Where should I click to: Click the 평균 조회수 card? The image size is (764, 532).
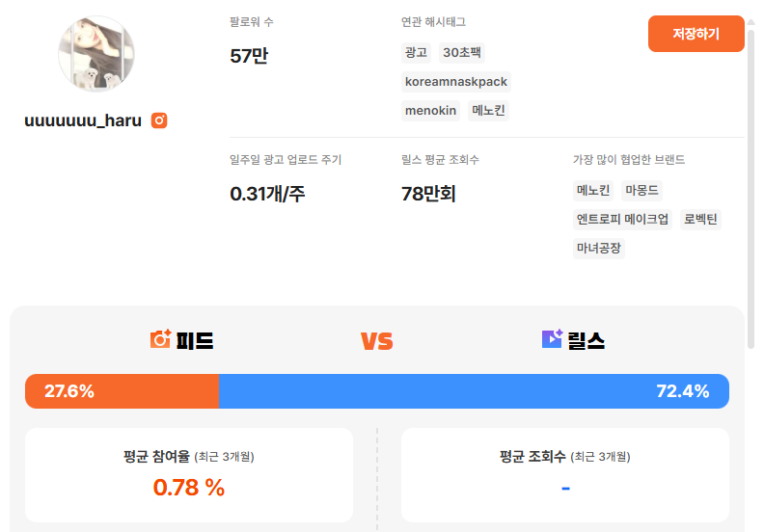point(565,475)
